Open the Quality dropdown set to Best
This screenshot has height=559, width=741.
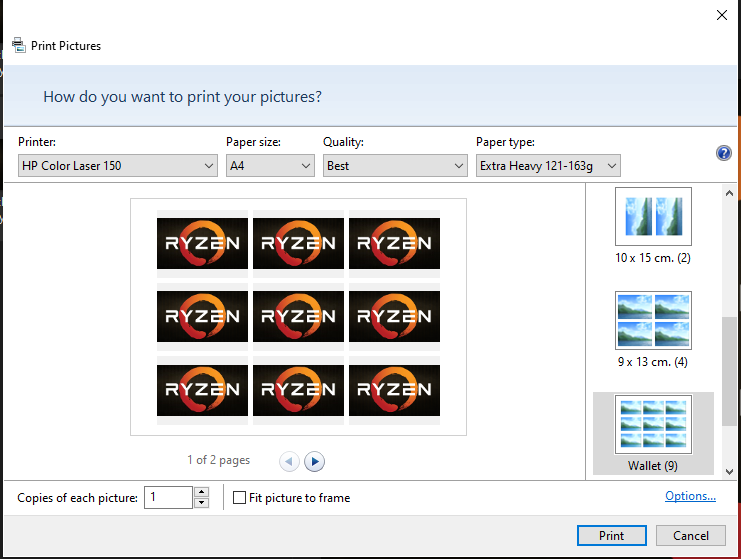click(x=395, y=166)
